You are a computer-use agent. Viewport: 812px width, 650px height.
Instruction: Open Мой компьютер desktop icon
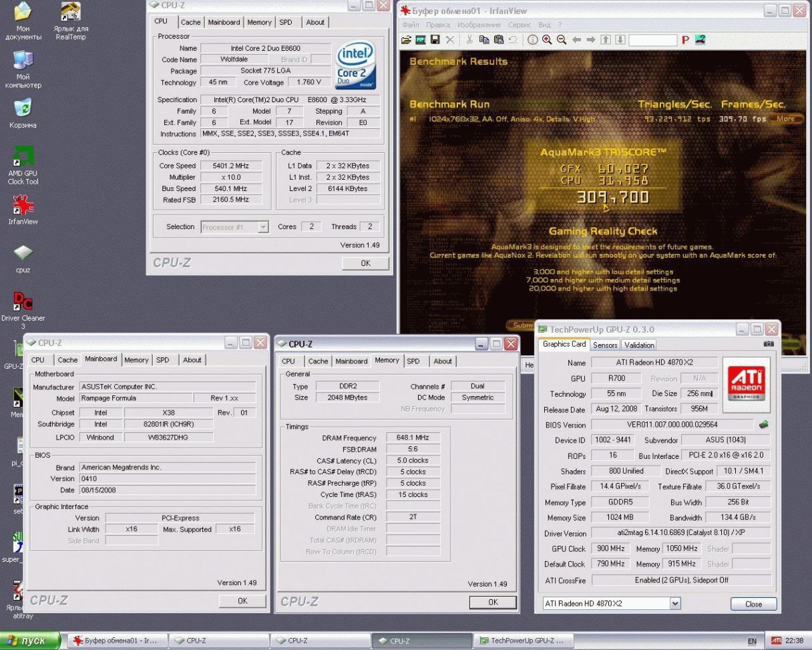pyautogui.click(x=23, y=69)
